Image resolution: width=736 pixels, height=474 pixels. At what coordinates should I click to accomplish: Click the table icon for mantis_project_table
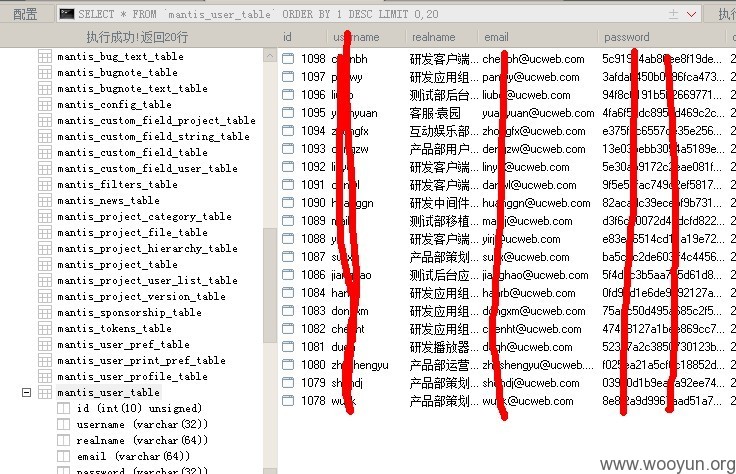tap(45, 264)
